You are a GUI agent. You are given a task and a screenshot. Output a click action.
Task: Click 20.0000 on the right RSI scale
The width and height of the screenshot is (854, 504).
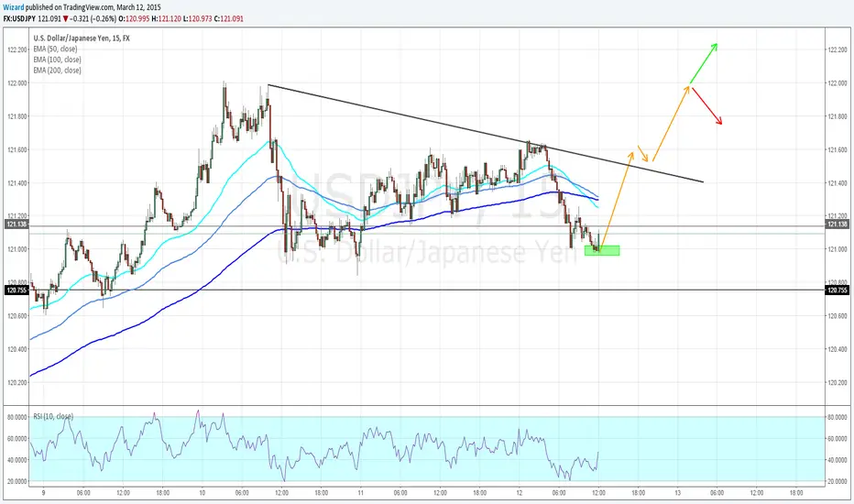pos(838,481)
